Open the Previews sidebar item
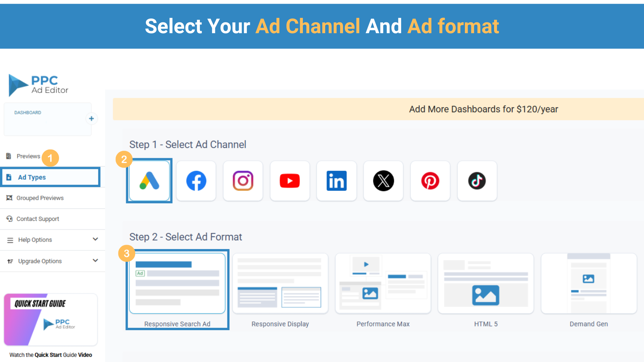The width and height of the screenshot is (644, 362). [28, 156]
